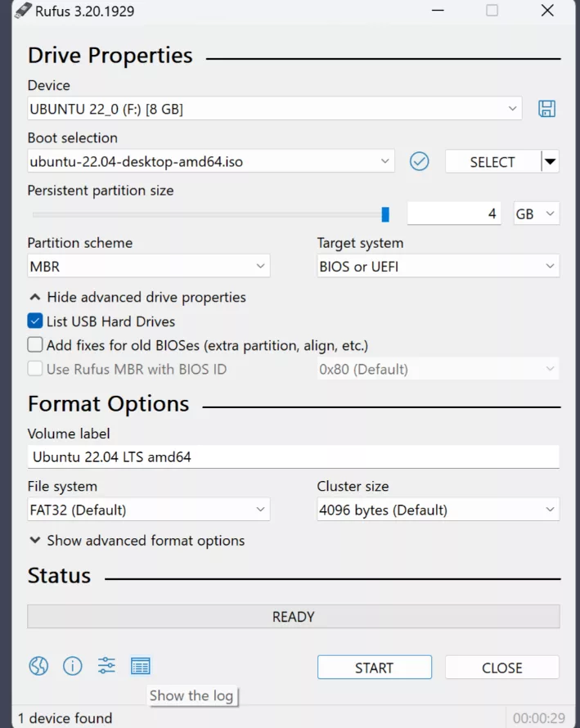The width and height of the screenshot is (580, 728).
Task: Open the Rufus settings icon
Action: (106, 666)
